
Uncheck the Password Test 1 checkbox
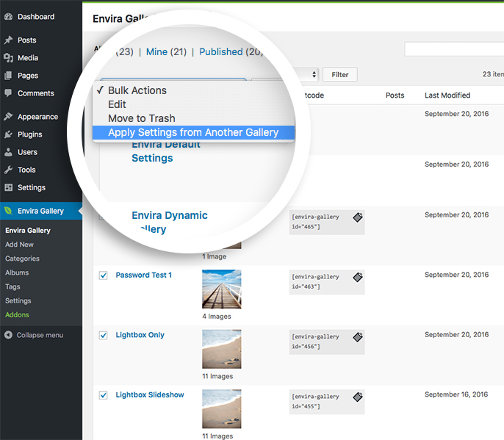[103, 275]
